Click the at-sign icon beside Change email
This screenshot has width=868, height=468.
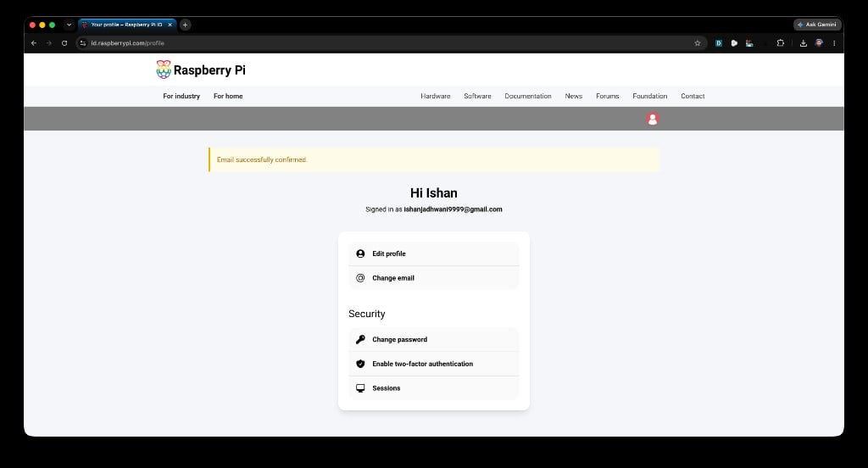pos(360,278)
